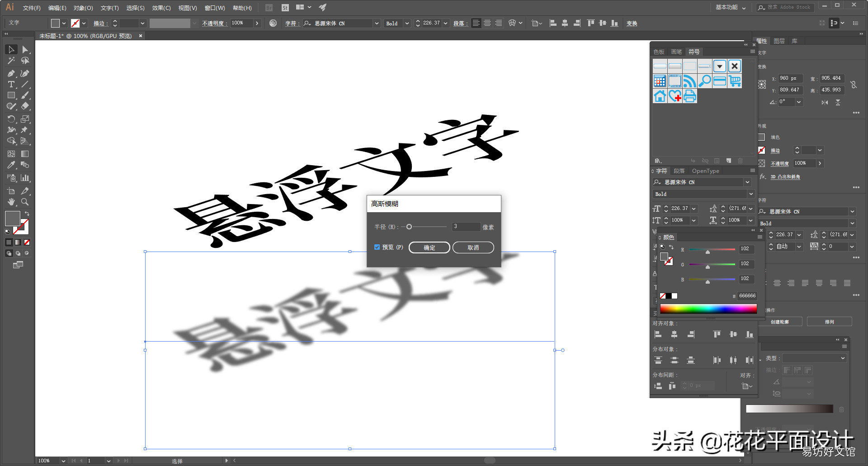Expand the opacity slider arrow in control bar

point(257,24)
